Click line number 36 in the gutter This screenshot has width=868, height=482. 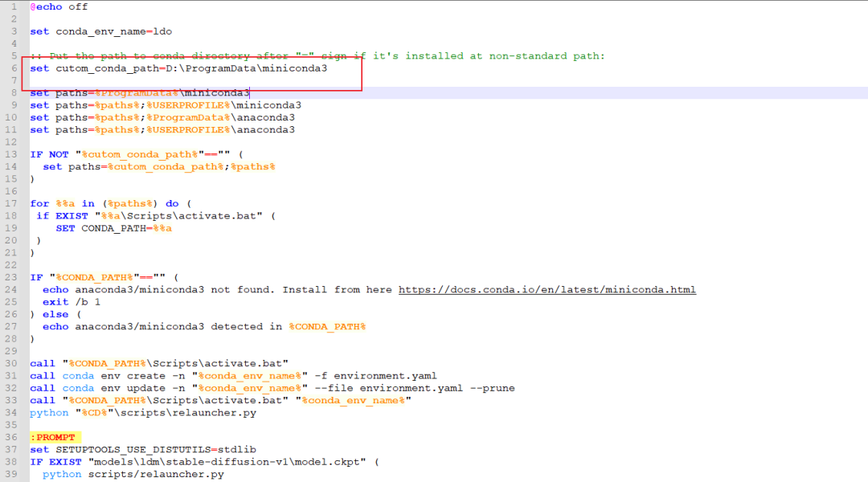tap(11, 437)
